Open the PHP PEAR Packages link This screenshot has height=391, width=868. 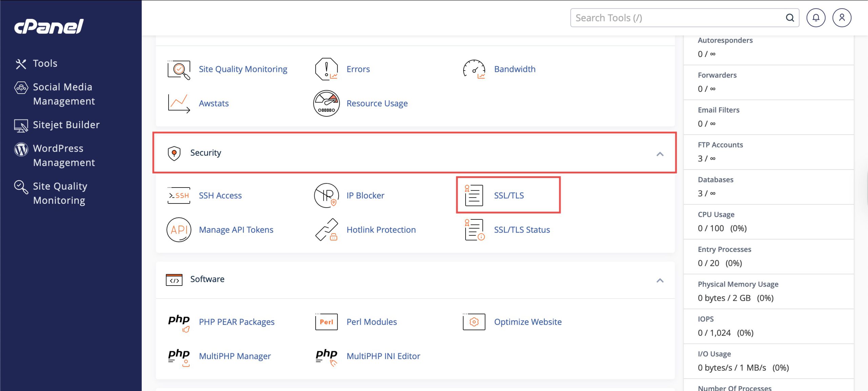coord(237,322)
